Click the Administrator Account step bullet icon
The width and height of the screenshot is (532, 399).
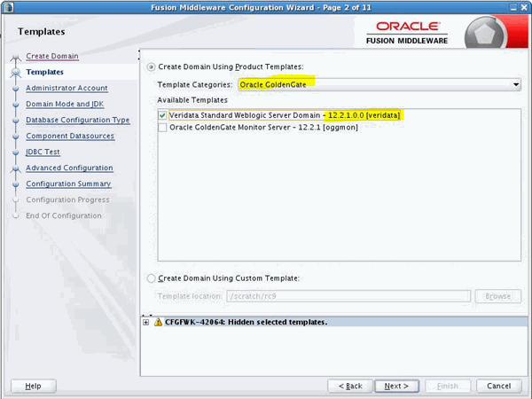(16, 89)
